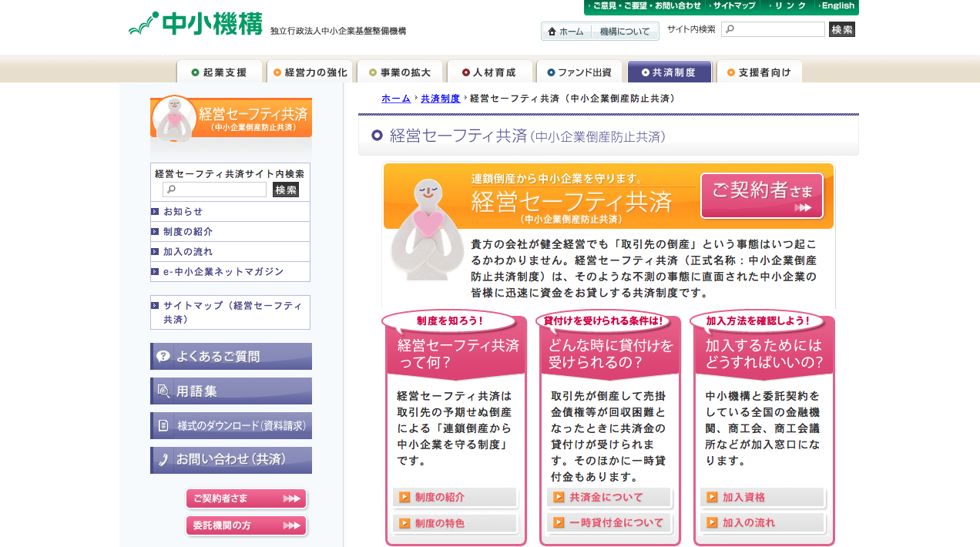The height and width of the screenshot is (547, 980).
Task: Focus the サイト内検索 input field
Action: coord(773,29)
